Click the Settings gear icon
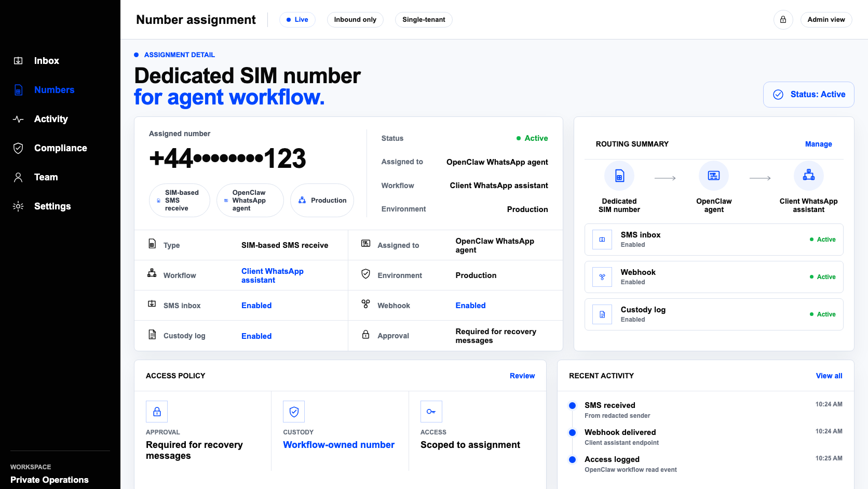 [x=18, y=206]
